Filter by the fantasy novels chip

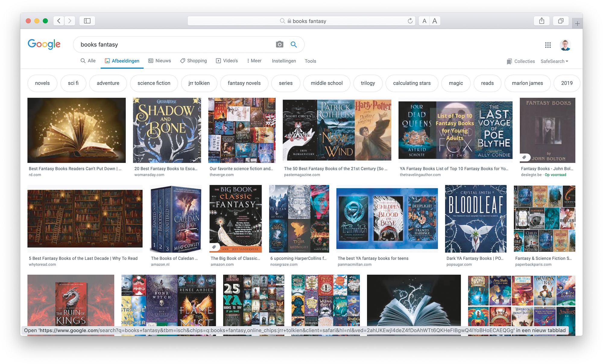[x=244, y=83]
